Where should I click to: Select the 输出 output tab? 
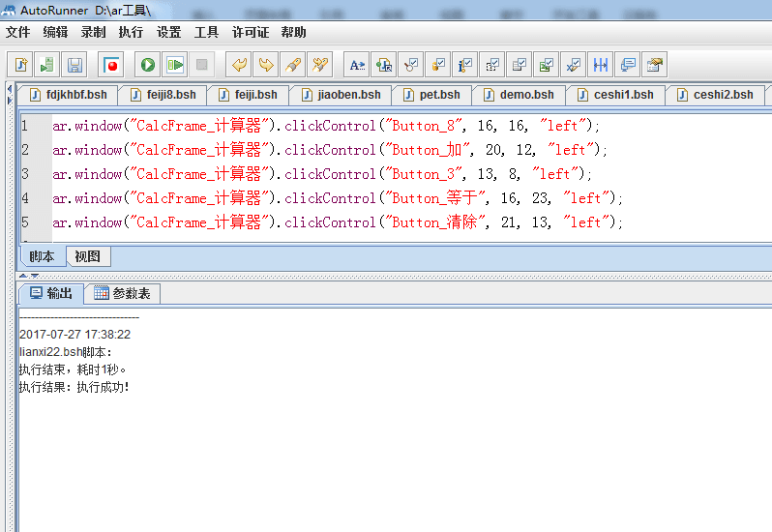point(50,294)
